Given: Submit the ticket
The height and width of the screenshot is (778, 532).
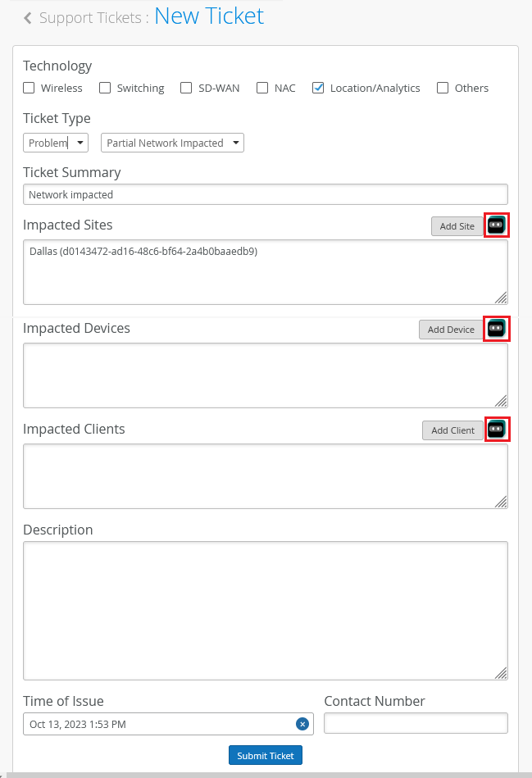Looking at the screenshot, I should click(x=265, y=755).
